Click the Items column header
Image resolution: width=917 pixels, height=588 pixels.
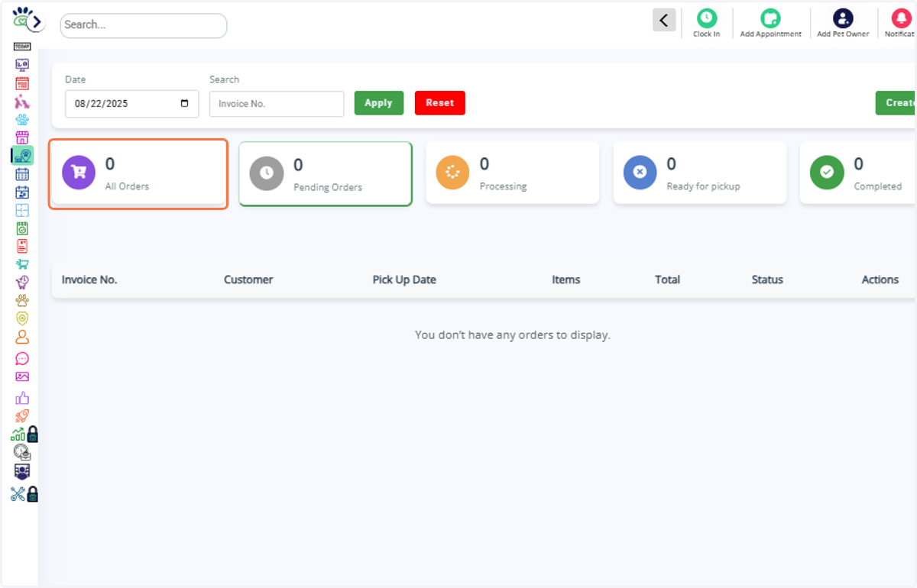coord(566,279)
